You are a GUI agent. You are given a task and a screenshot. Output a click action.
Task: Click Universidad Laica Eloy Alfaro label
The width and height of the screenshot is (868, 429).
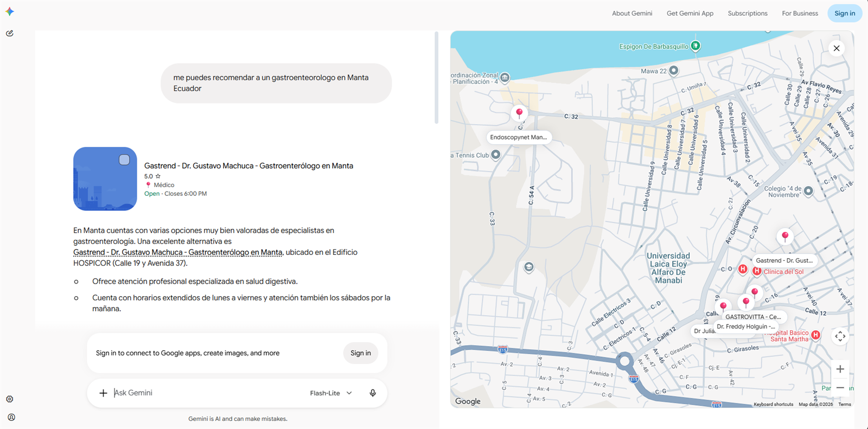pos(668,268)
